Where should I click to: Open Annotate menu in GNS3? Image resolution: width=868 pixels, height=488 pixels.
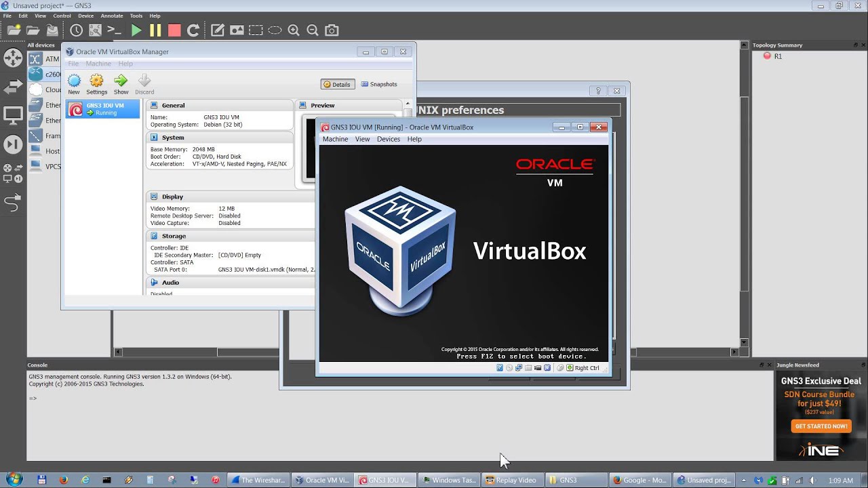111,16
